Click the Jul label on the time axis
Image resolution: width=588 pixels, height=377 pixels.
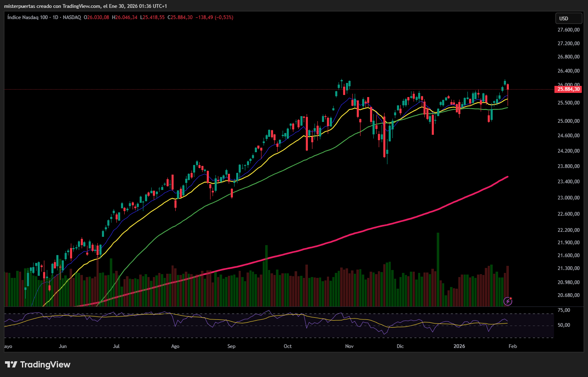[x=116, y=346]
